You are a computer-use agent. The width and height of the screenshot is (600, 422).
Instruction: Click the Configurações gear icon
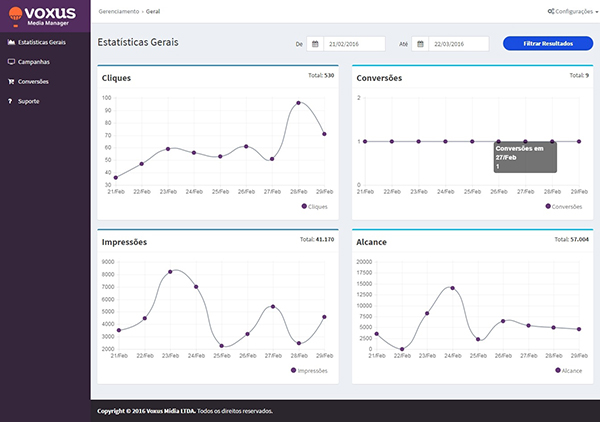click(551, 10)
